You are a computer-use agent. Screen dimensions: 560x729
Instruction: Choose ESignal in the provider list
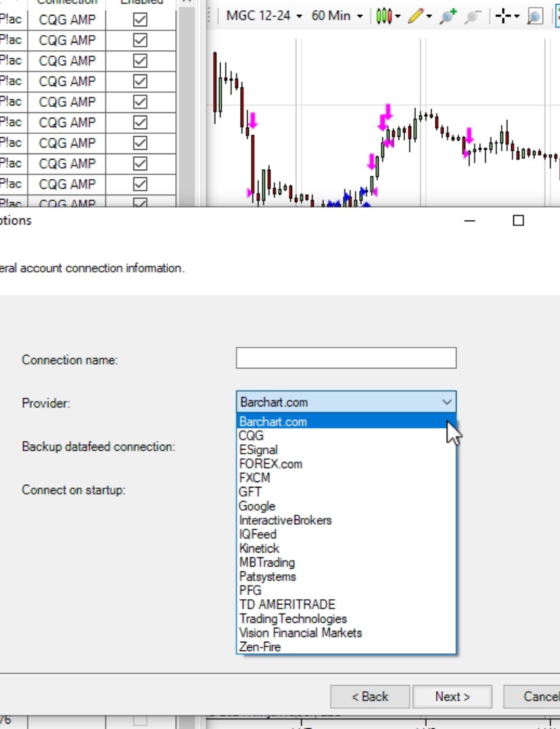pyautogui.click(x=346, y=450)
